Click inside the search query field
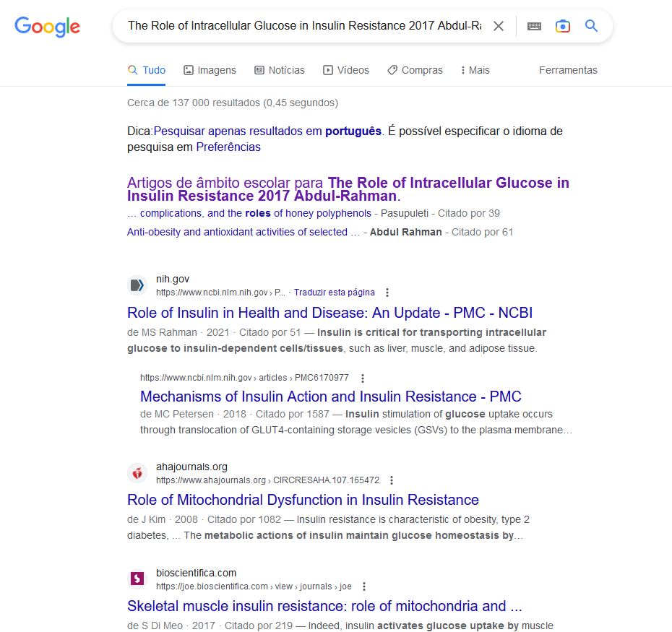The height and width of the screenshot is (632, 672). point(303,26)
